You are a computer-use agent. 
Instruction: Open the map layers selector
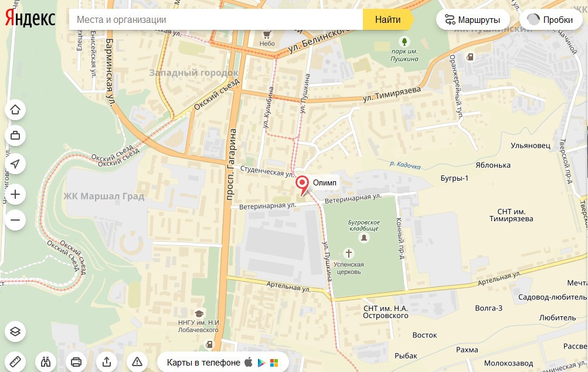point(15,332)
